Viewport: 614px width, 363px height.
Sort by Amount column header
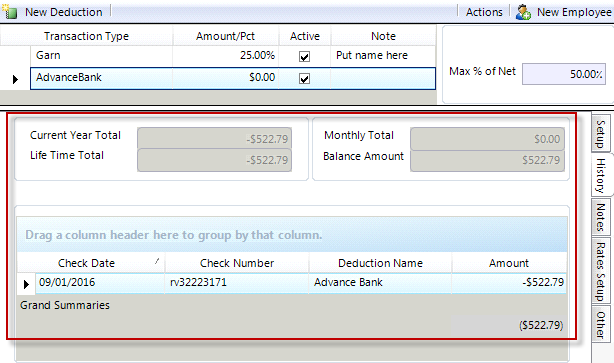tap(509, 263)
